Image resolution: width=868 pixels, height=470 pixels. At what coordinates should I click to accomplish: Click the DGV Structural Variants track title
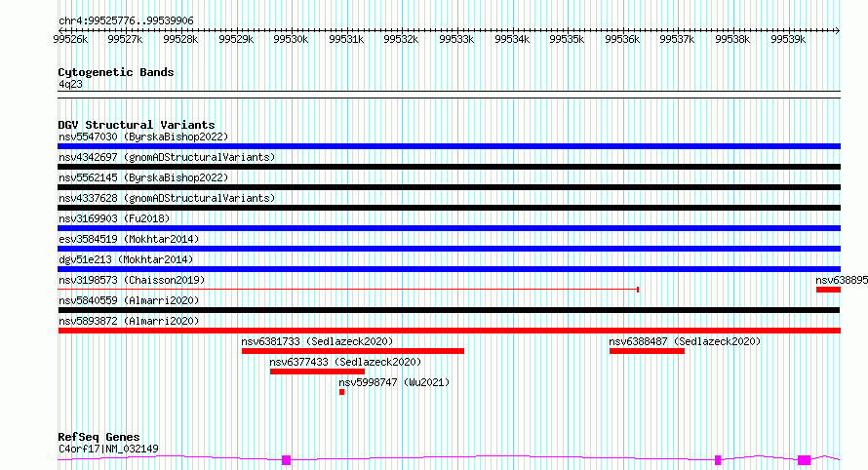(137, 125)
